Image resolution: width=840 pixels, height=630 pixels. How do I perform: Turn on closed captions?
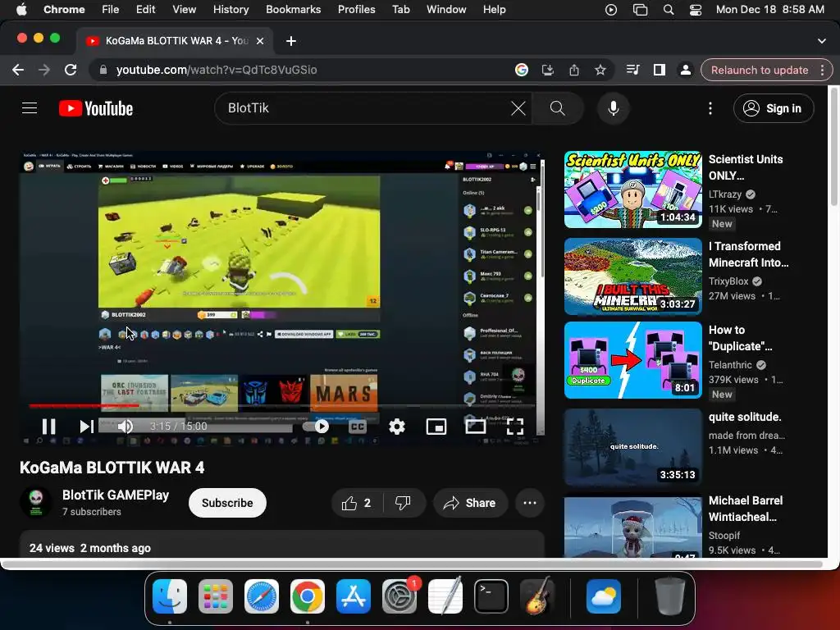point(358,427)
